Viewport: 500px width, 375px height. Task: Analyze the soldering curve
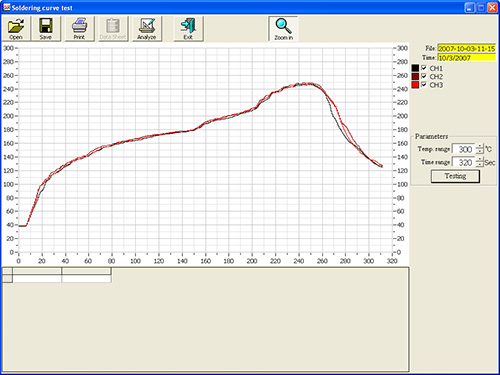pos(147,29)
